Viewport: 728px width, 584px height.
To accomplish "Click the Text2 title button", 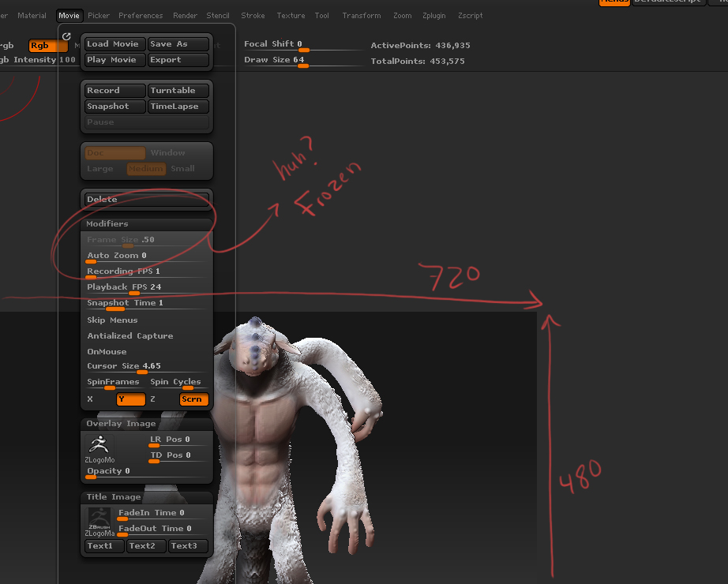I will 146,546.
